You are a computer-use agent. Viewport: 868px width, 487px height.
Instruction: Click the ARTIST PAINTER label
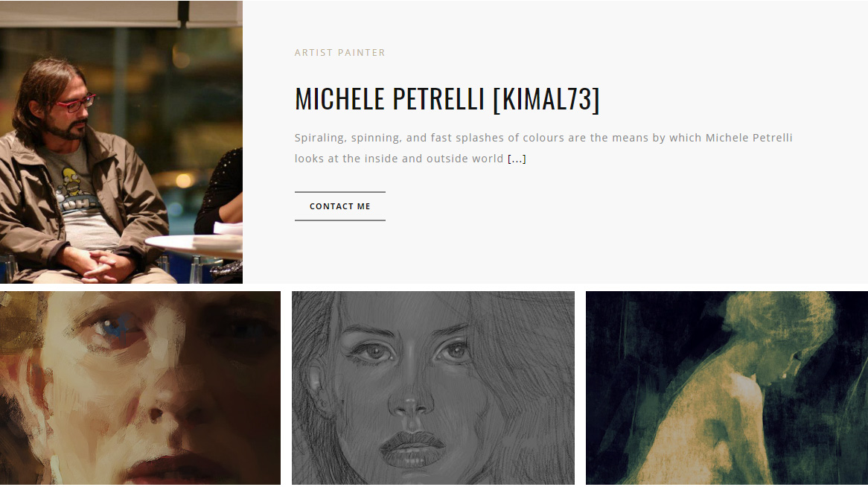(340, 53)
